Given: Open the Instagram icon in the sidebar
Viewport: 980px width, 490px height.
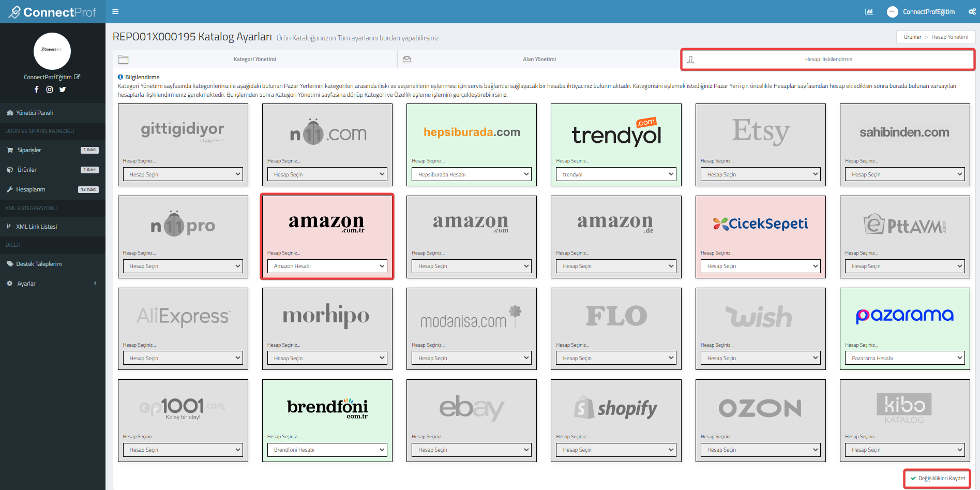Looking at the screenshot, I should point(50,89).
